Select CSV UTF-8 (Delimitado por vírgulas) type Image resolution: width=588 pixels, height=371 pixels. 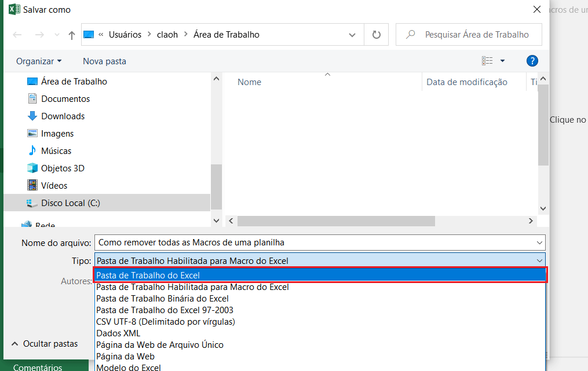click(166, 321)
